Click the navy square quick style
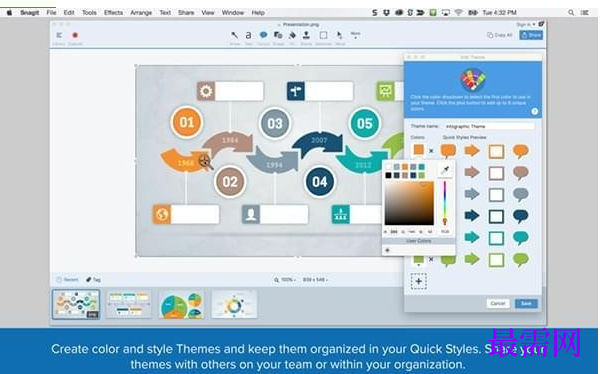 coord(496,217)
